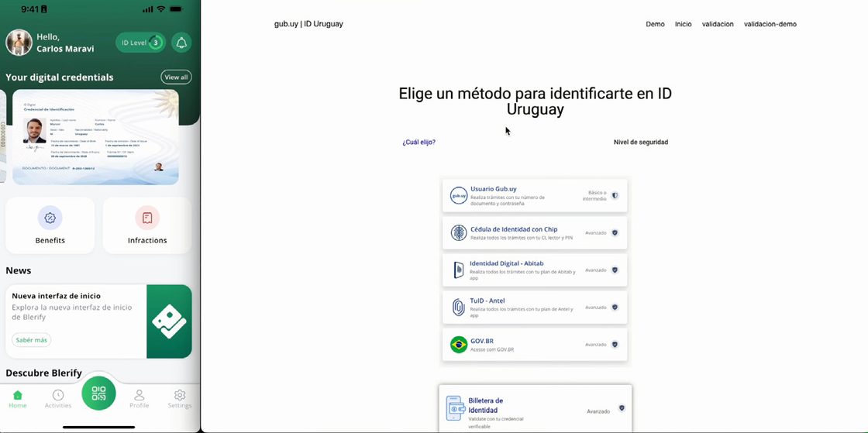Switch to the Profile tab
This screenshot has width=868, height=433.
click(139, 399)
